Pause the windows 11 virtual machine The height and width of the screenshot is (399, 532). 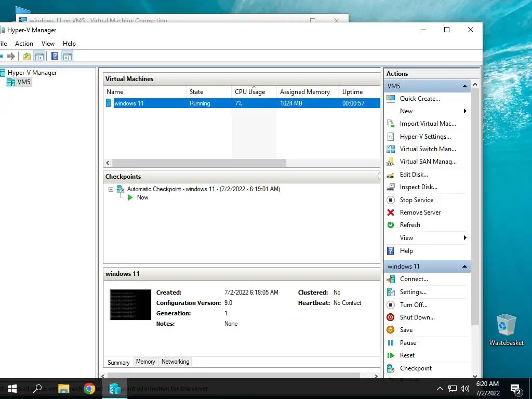click(408, 343)
